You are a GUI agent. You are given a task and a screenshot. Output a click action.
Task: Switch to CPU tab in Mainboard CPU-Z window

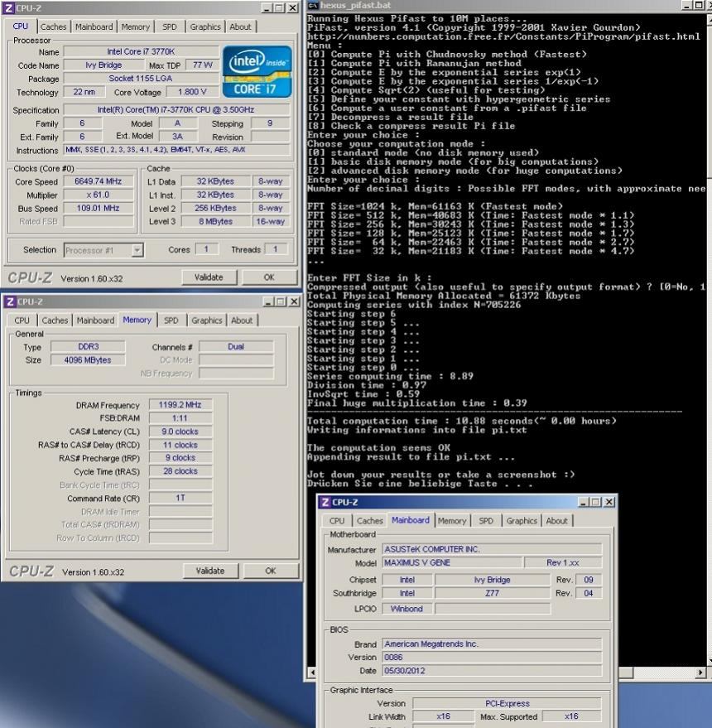[337, 521]
